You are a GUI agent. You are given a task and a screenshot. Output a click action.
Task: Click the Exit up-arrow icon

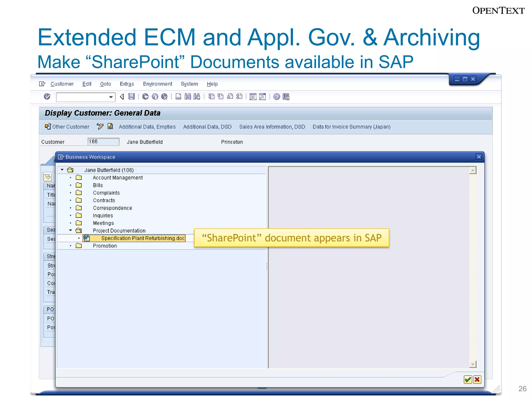(155, 97)
